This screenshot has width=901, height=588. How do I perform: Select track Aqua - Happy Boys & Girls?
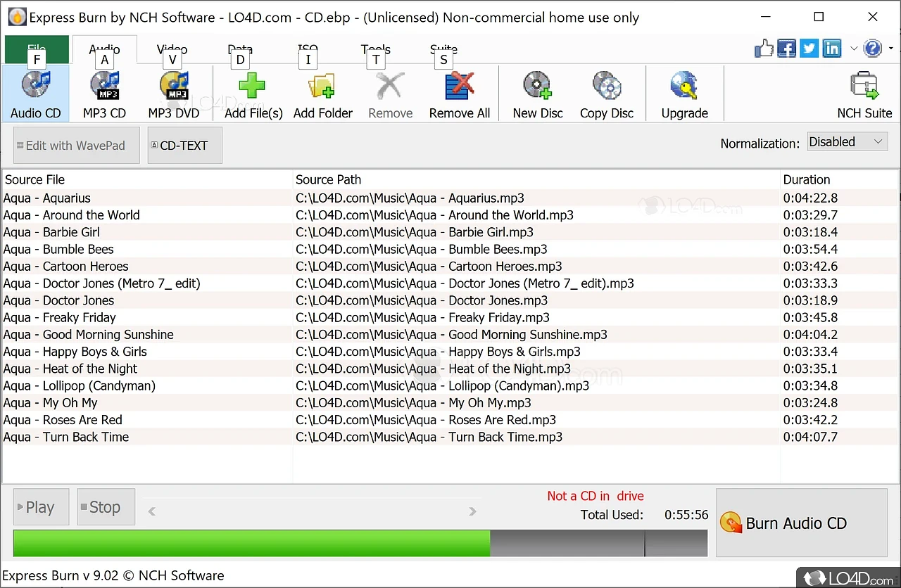point(75,352)
